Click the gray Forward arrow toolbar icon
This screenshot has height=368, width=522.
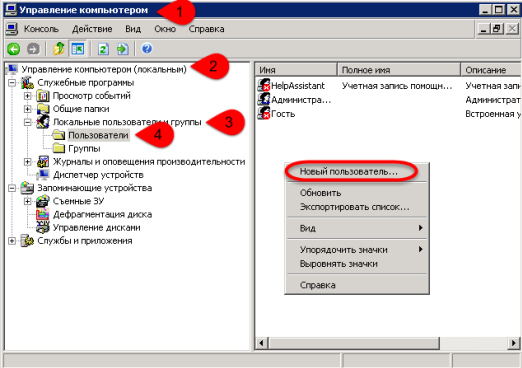pos(33,49)
